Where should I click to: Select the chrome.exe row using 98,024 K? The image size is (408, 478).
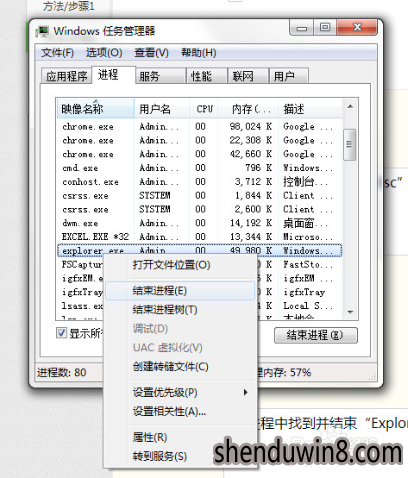point(200,127)
